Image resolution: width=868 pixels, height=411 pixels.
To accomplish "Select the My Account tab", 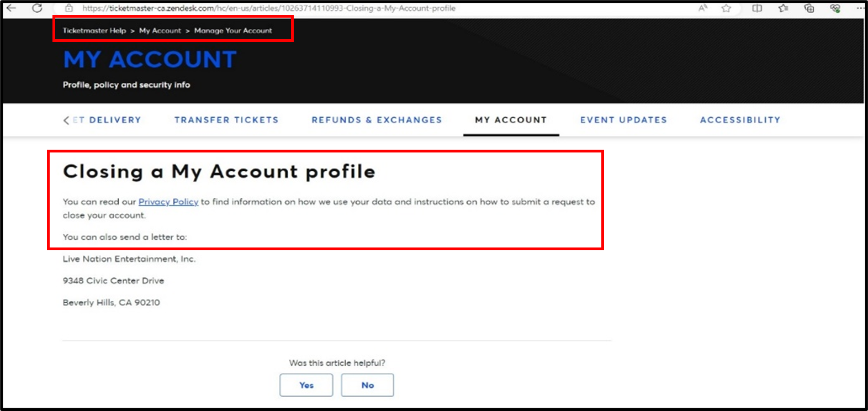I will (511, 120).
